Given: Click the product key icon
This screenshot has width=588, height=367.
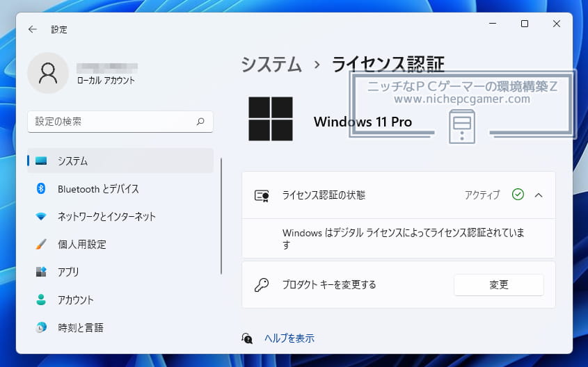Looking at the screenshot, I should 262,284.
